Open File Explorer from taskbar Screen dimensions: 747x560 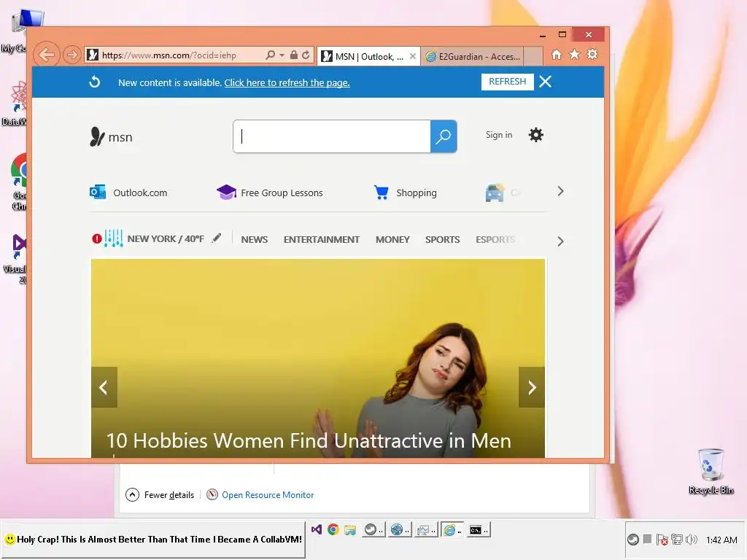[350, 529]
